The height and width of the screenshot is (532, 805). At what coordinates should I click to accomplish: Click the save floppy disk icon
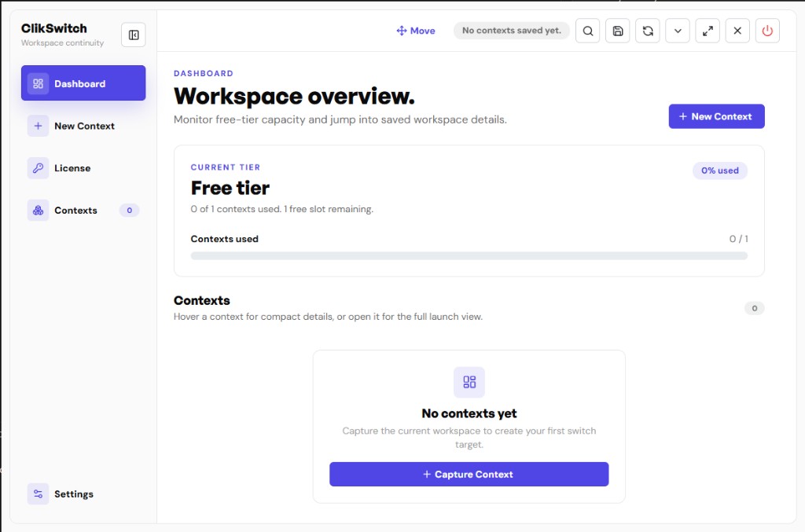(618, 31)
